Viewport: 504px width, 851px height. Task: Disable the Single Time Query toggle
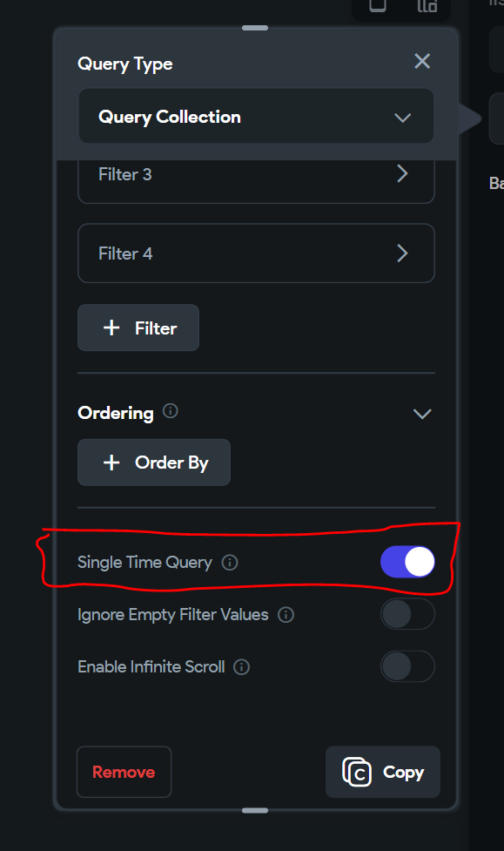pos(407,562)
